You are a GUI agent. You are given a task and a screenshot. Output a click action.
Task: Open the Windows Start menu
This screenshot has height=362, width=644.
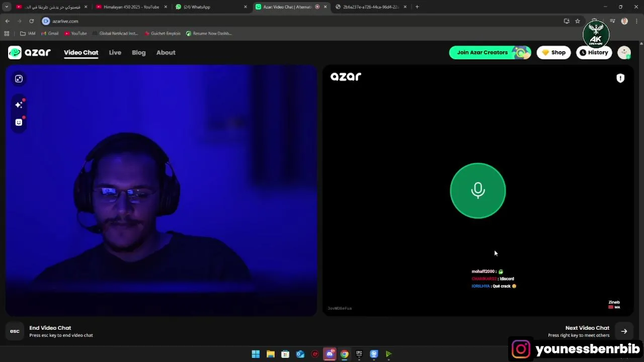(256, 354)
